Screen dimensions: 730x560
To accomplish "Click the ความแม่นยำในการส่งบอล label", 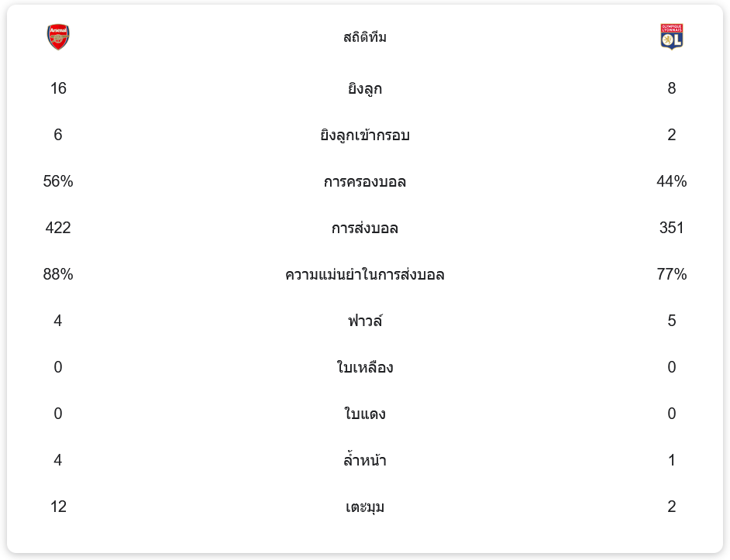I will click(365, 275).
